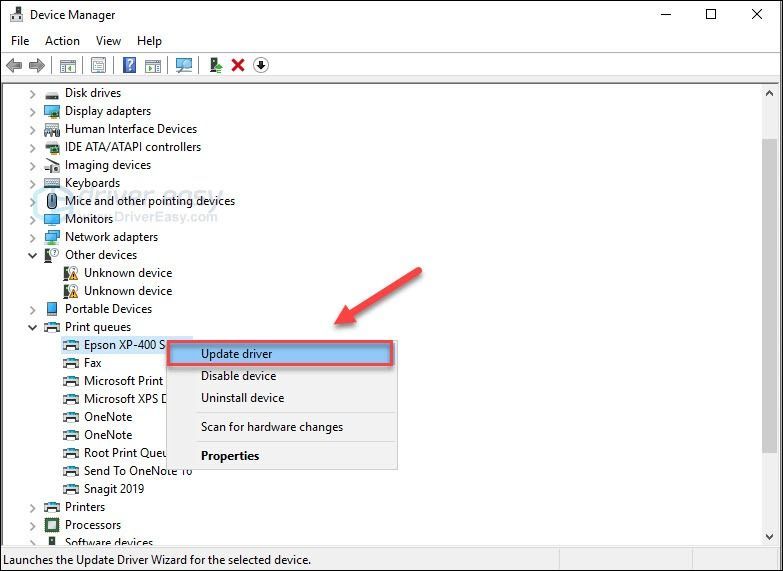The height and width of the screenshot is (571, 783).
Task: Open the Action menu
Action: (x=62, y=40)
